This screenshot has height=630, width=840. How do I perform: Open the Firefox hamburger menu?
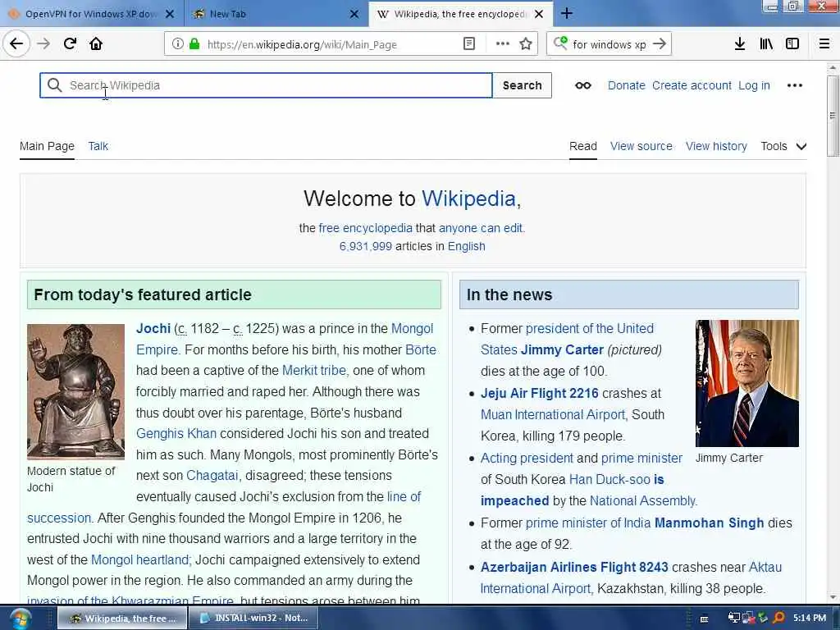[824, 44]
